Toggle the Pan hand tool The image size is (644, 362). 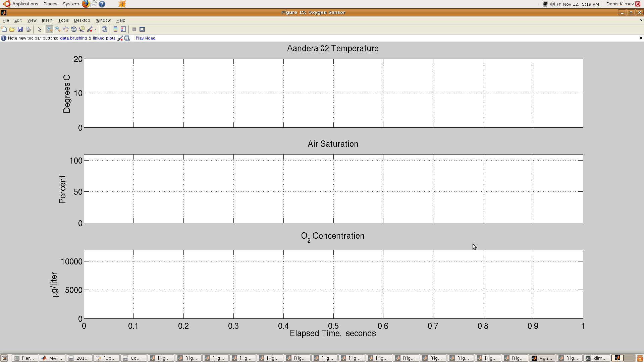pyautogui.click(x=66, y=29)
